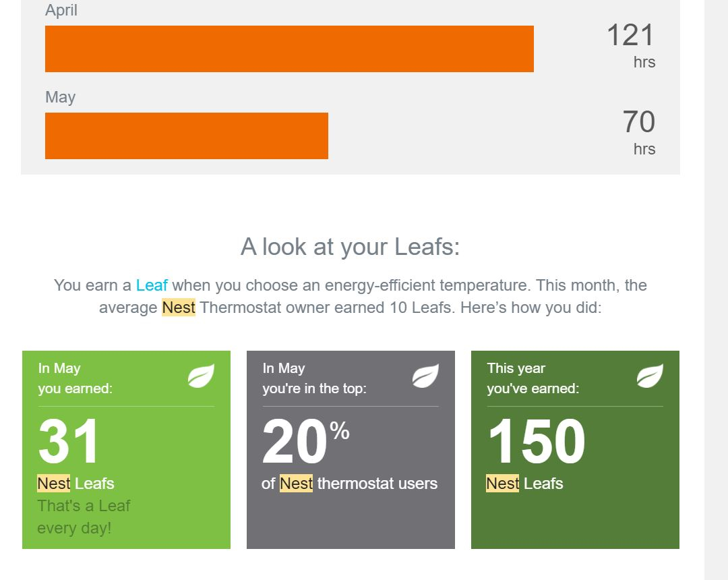Click the April month label
Screen dimensions: 728x580
point(61,10)
